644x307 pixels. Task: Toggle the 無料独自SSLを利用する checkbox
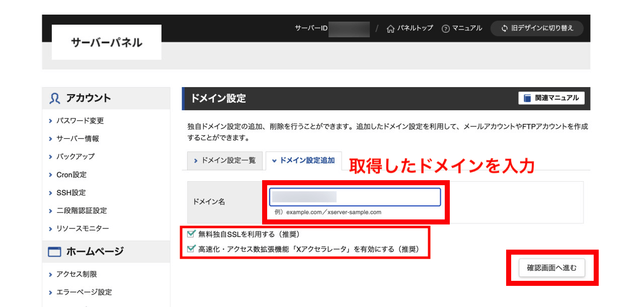click(x=191, y=234)
